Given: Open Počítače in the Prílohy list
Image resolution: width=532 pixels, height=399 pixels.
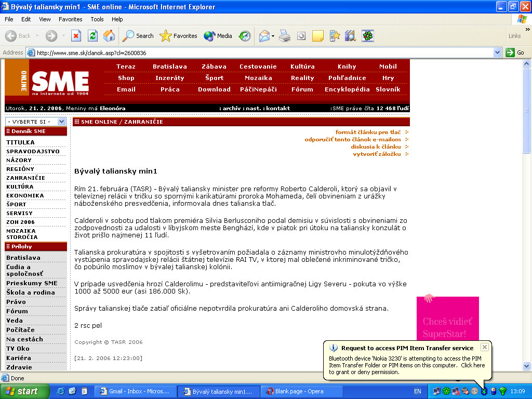Looking at the screenshot, I should click(20, 330).
